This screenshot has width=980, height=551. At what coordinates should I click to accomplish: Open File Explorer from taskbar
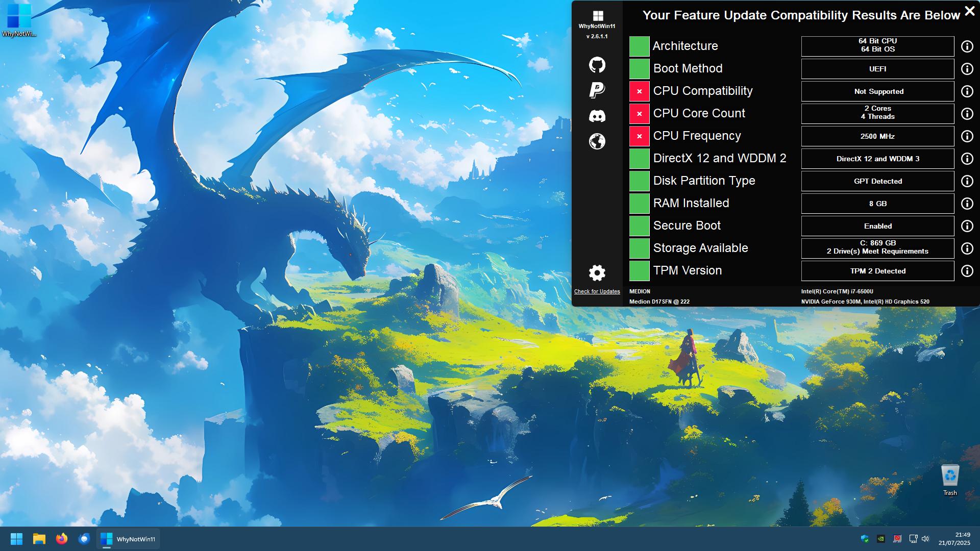pyautogui.click(x=39, y=539)
